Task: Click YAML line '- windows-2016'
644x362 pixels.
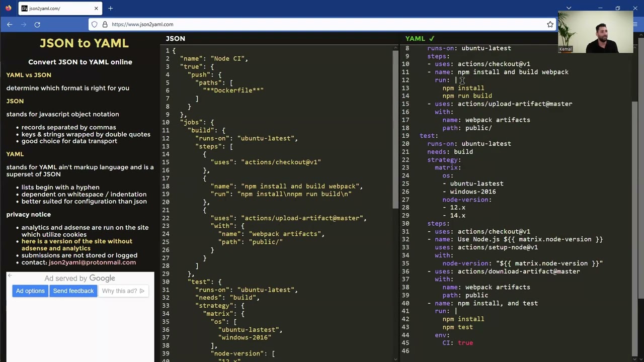Action: click(x=469, y=192)
